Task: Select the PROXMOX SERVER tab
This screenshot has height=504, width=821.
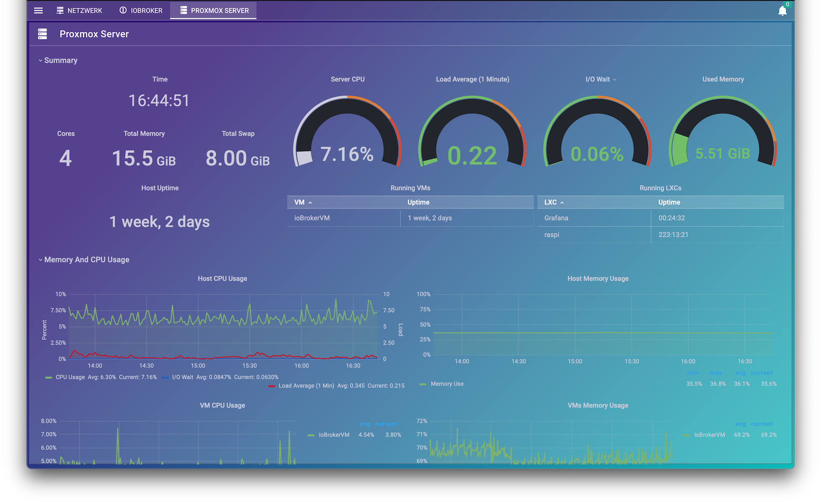Action: click(214, 10)
